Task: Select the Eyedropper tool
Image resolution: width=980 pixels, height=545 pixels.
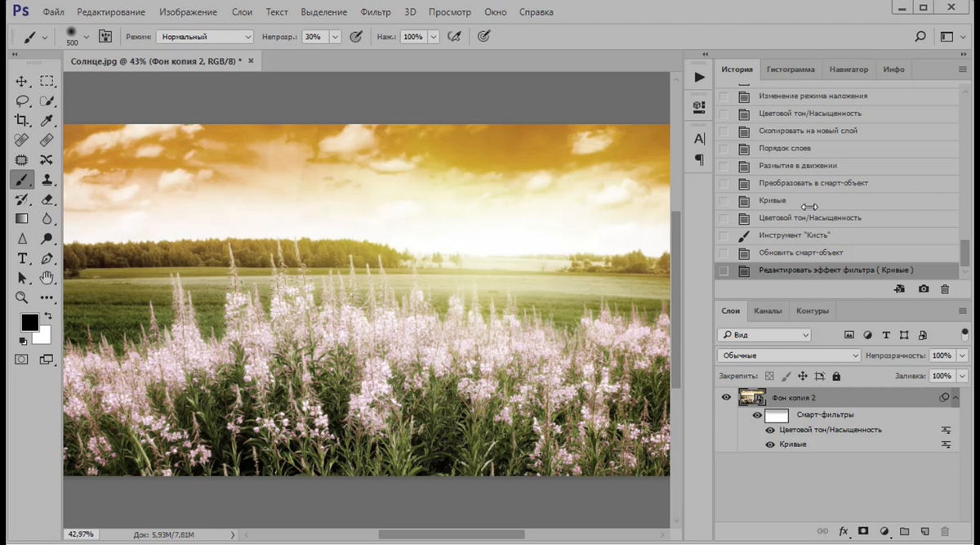Action: tap(47, 121)
